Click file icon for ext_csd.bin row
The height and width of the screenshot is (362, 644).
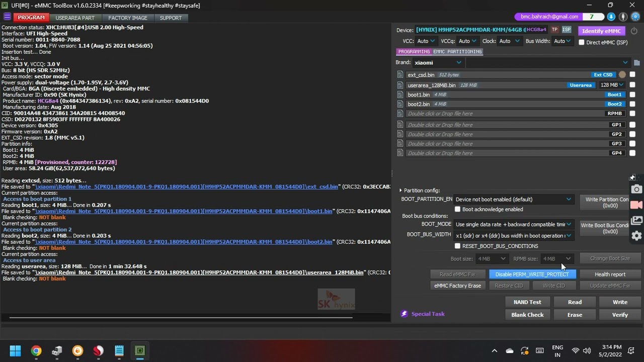[400, 75]
